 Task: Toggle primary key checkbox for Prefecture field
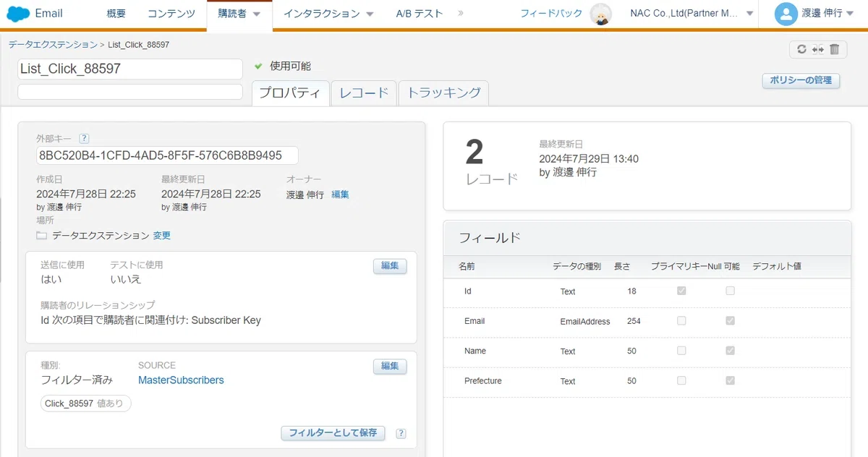click(x=681, y=380)
